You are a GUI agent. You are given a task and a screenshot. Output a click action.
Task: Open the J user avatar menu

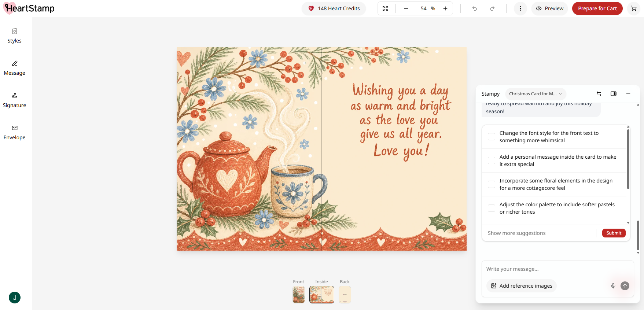click(15, 298)
